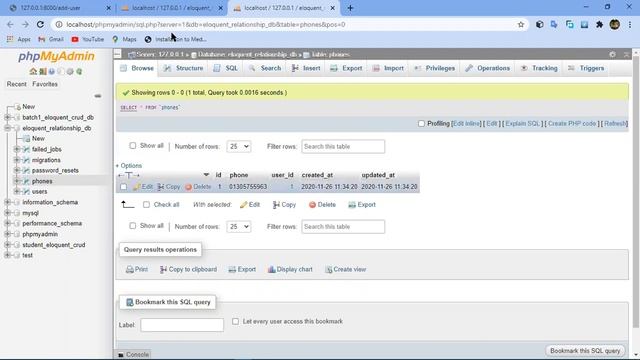Click the Copy icon in row 1
This screenshot has width=640, height=360.
[161, 187]
